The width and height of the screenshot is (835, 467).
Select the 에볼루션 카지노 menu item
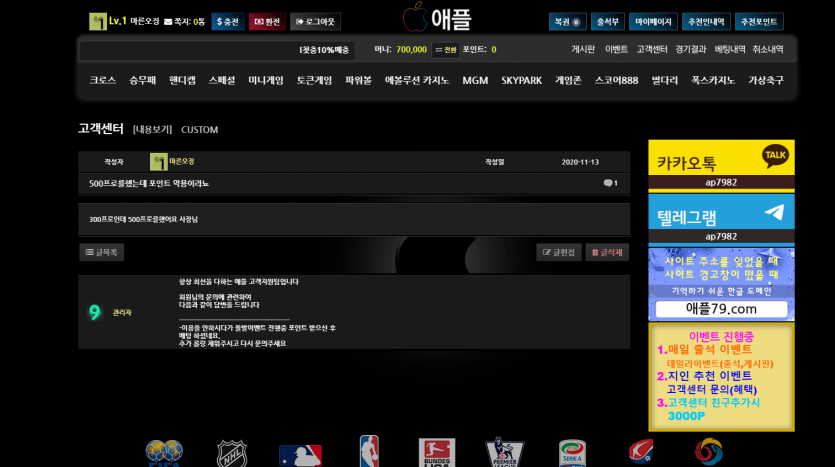[x=417, y=80]
